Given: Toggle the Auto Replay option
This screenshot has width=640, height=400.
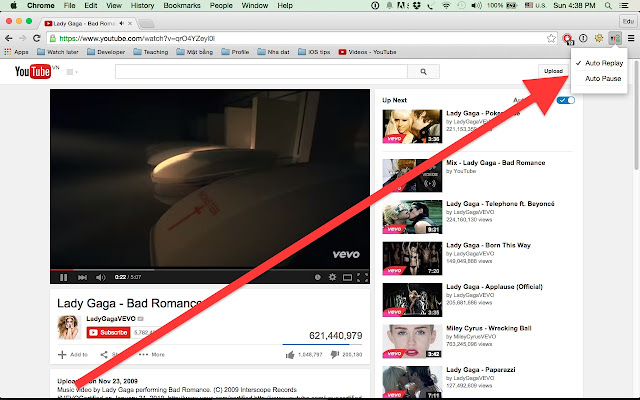Looking at the screenshot, I should pyautogui.click(x=599, y=63).
